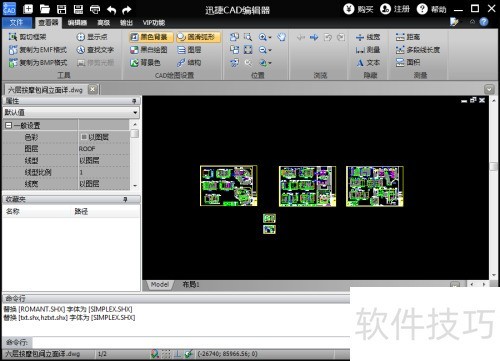Select the Model tab
The width and height of the screenshot is (500, 361).
click(160, 284)
